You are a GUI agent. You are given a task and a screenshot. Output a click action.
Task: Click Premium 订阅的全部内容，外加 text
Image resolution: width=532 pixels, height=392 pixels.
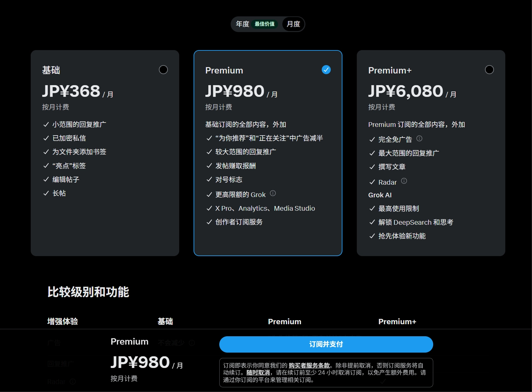pos(417,125)
